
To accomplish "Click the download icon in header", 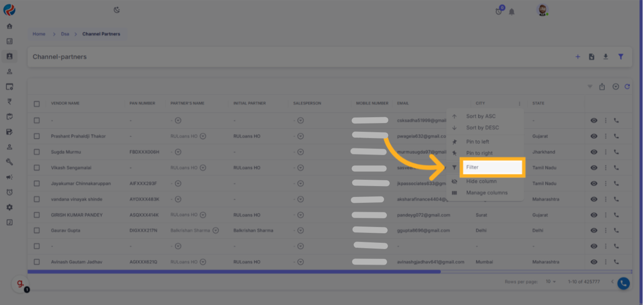I will point(606,57).
